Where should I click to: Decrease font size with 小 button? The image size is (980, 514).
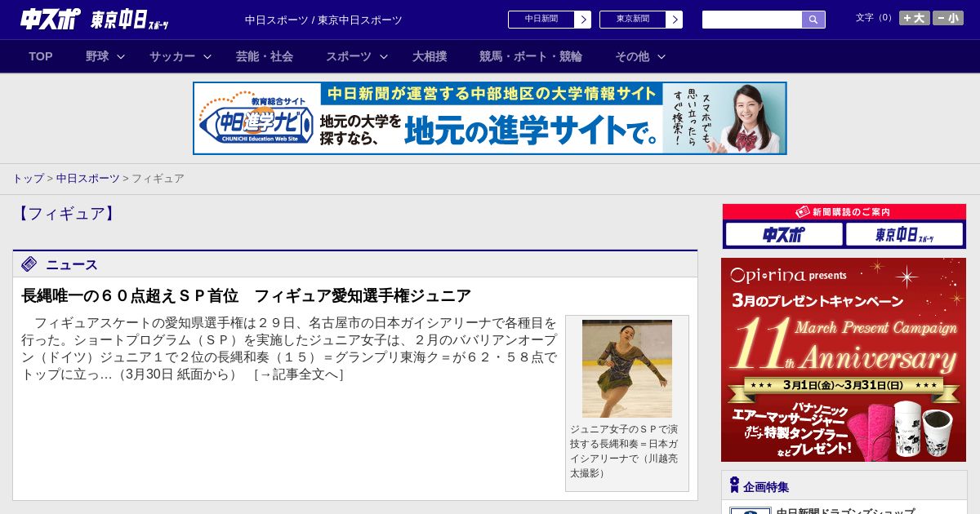pos(948,18)
